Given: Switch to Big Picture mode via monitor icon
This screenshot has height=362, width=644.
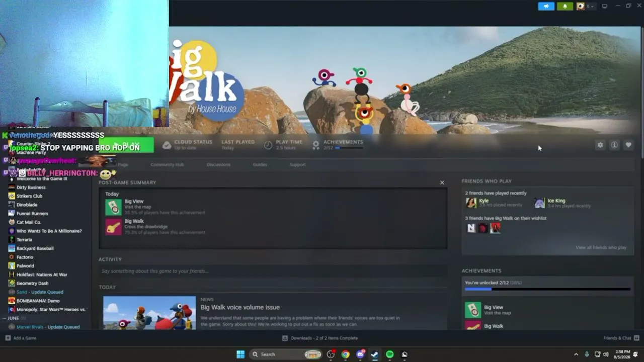Looking at the screenshot, I should click(604, 6).
